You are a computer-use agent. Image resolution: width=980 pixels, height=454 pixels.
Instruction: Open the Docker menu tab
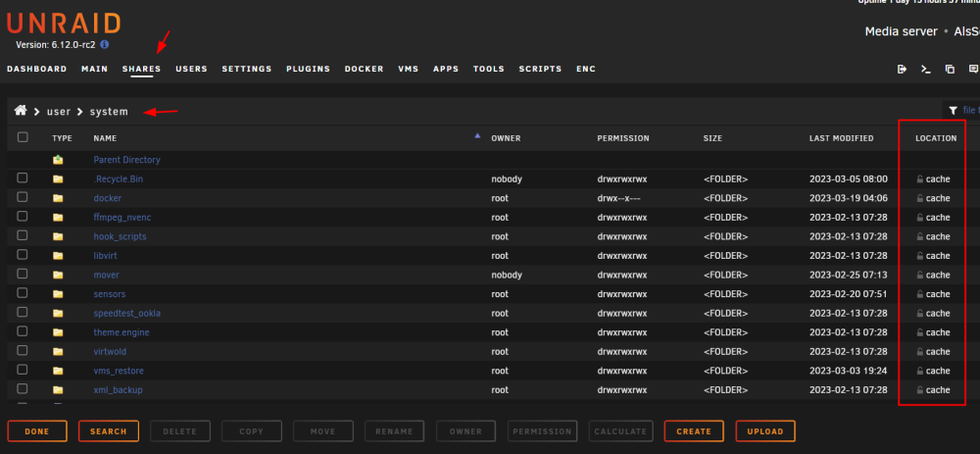[365, 69]
